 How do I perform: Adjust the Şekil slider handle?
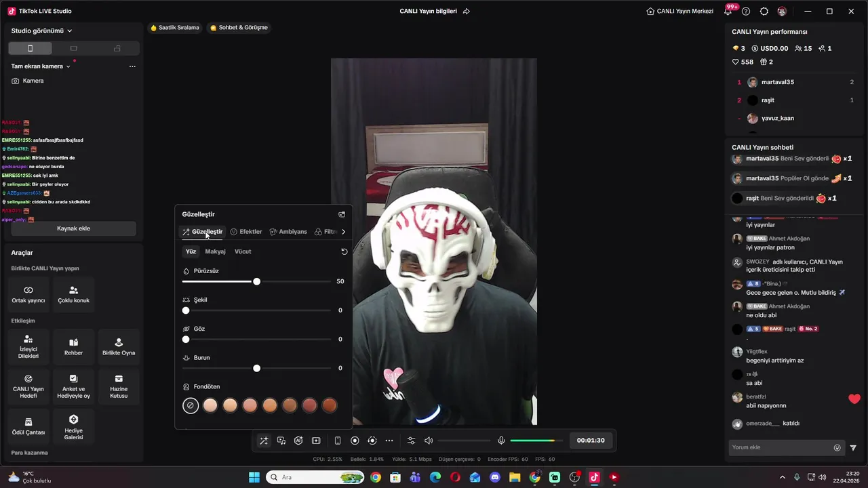(186, 310)
